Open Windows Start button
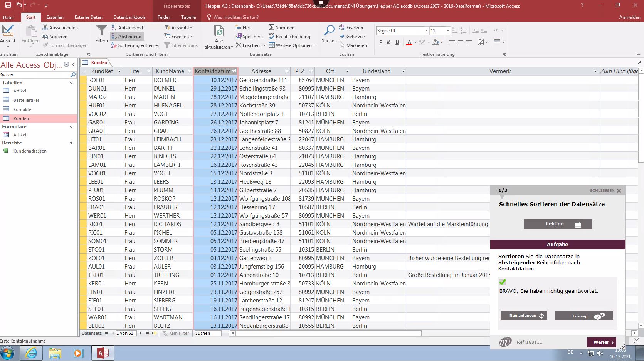 pyautogui.click(x=8, y=353)
